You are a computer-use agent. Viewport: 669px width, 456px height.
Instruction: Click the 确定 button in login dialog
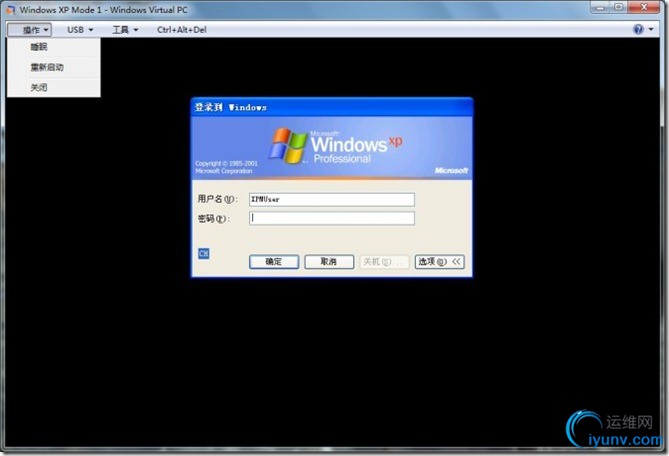tap(274, 261)
